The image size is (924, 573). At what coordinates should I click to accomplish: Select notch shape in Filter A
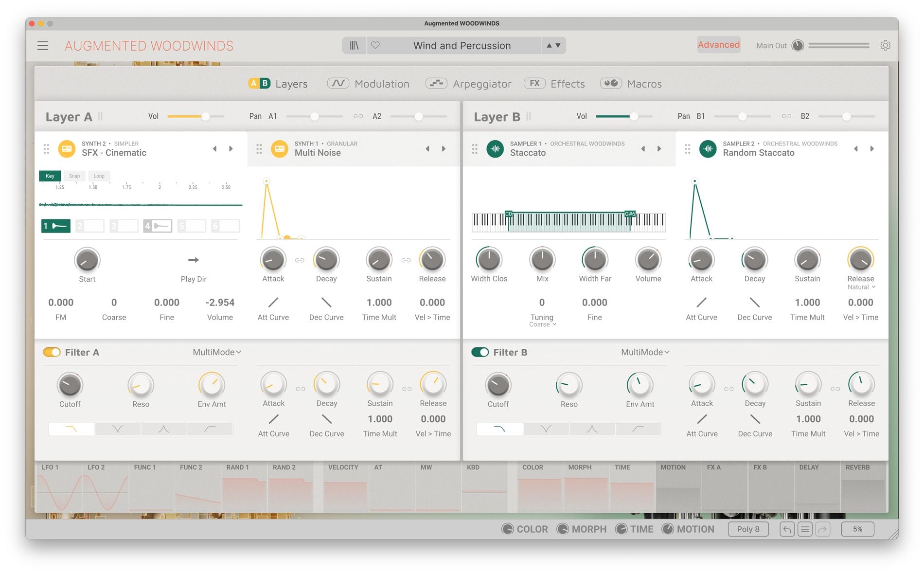(x=118, y=429)
